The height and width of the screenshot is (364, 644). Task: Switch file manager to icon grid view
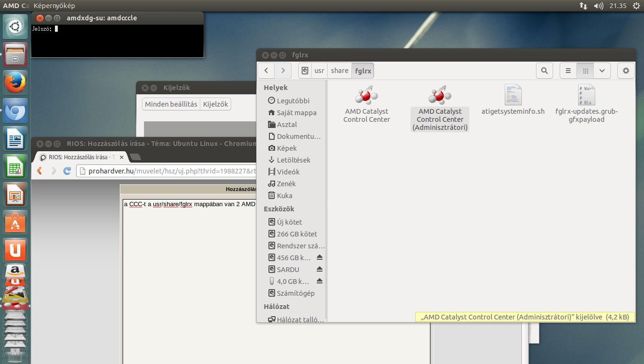(585, 71)
